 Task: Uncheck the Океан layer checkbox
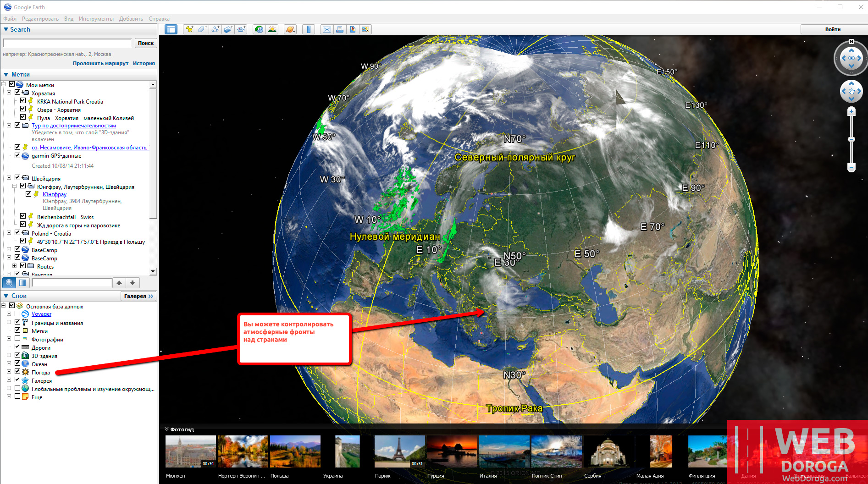[x=17, y=363]
